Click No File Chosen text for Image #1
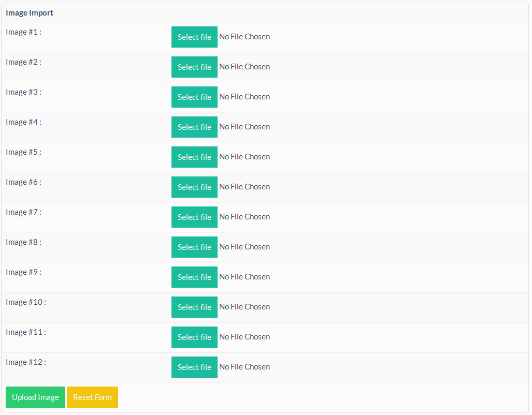 point(245,37)
